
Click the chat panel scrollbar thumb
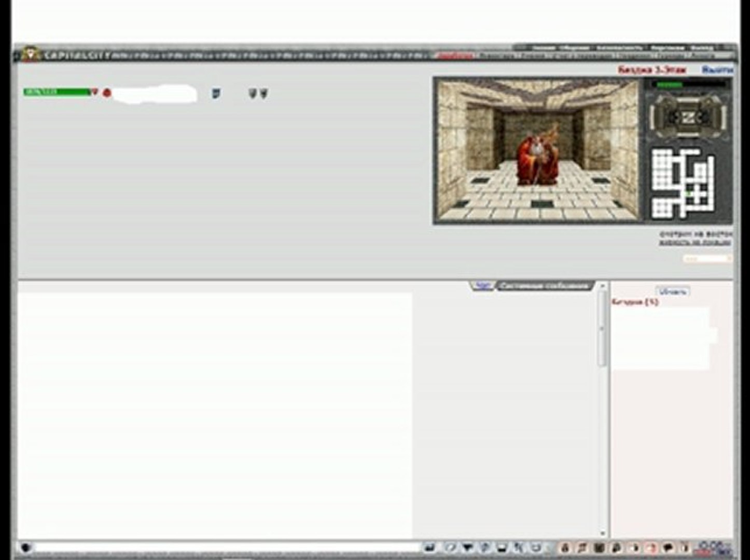click(602, 329)
